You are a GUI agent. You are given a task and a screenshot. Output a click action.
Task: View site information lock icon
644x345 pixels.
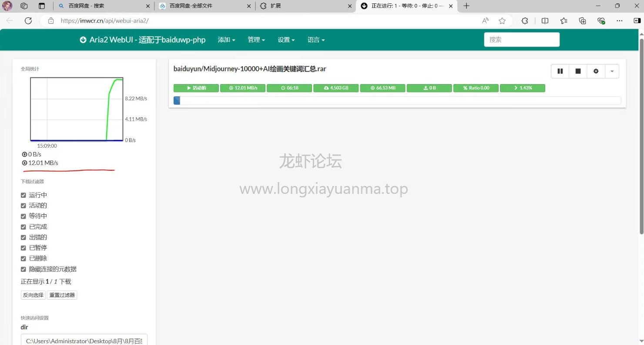click(51, 20)
